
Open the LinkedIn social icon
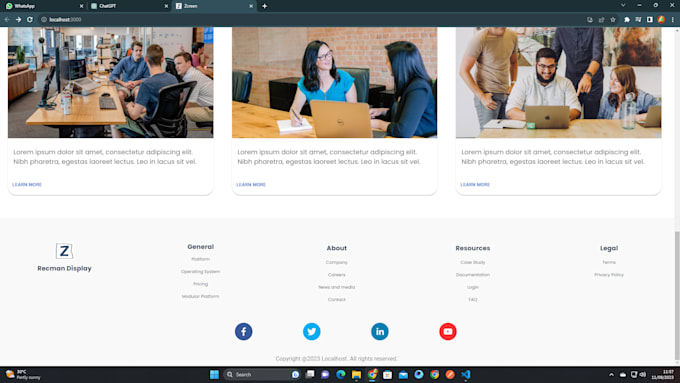379,331
